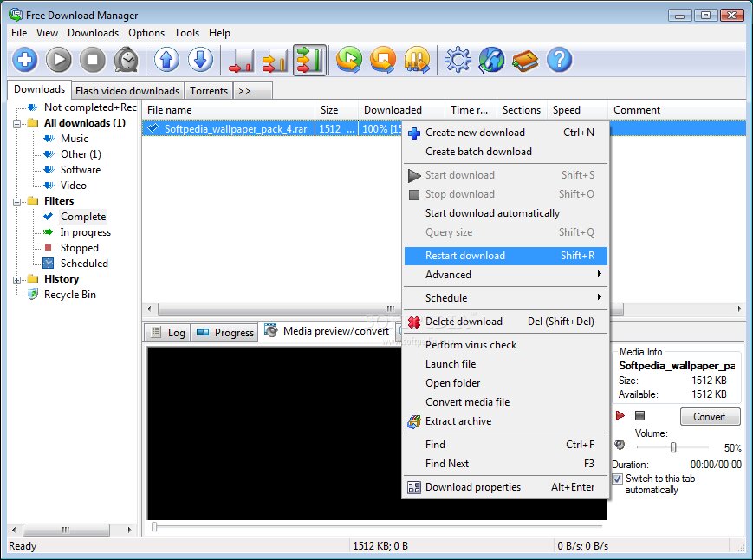
Task: Click the globe dial-up connection toolbar icon
Action: click(491, 60)
